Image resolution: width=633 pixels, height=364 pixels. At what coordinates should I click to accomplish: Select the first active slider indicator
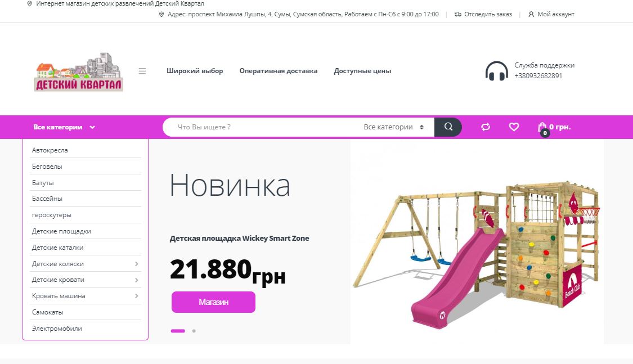[178, 331]
